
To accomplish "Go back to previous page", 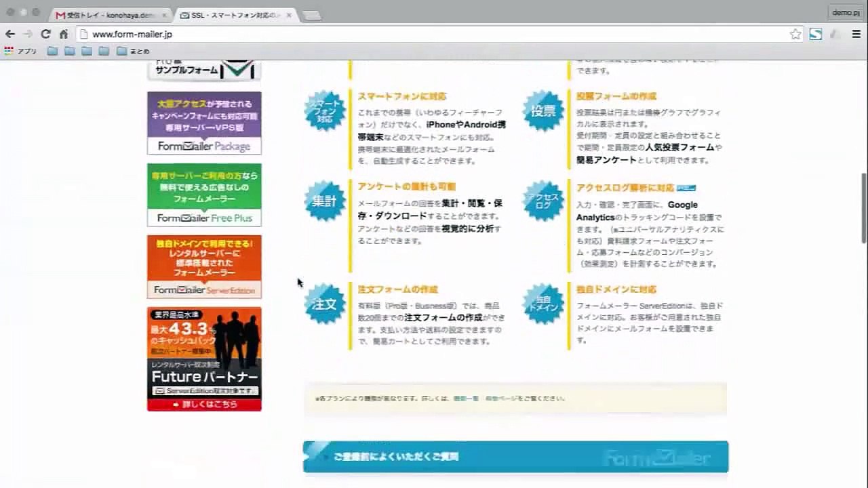I will (x=9, y=34).
